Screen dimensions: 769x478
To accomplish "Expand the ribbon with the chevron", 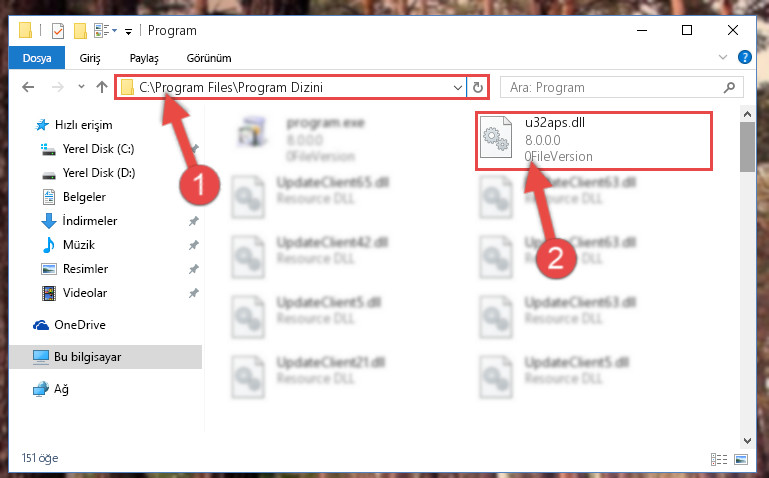I will pos(722,57).
